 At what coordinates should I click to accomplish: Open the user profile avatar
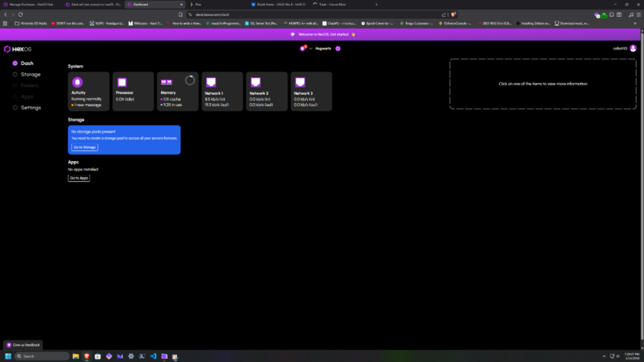coord(633,48)
